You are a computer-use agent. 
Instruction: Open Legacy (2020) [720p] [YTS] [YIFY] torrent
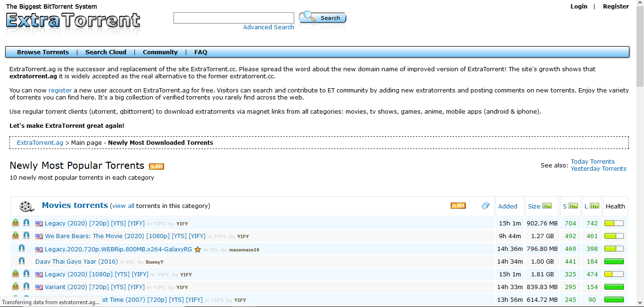pos(95,224)
